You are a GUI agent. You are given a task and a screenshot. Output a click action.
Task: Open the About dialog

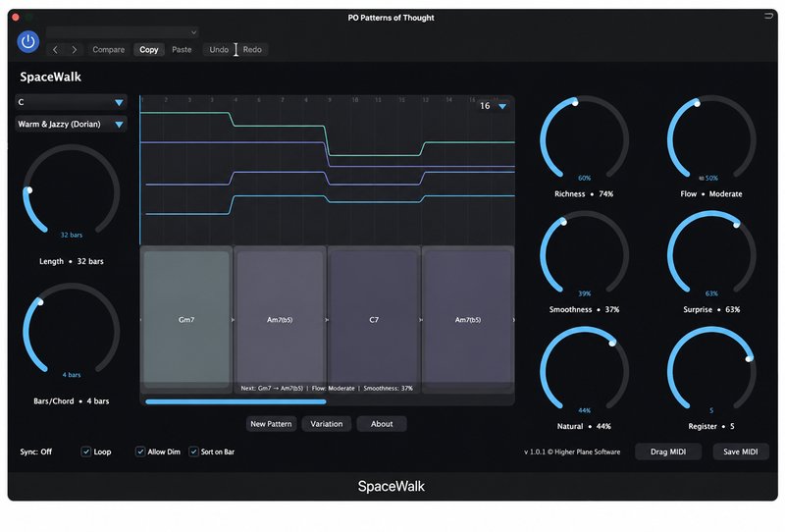tap(382, 424)
